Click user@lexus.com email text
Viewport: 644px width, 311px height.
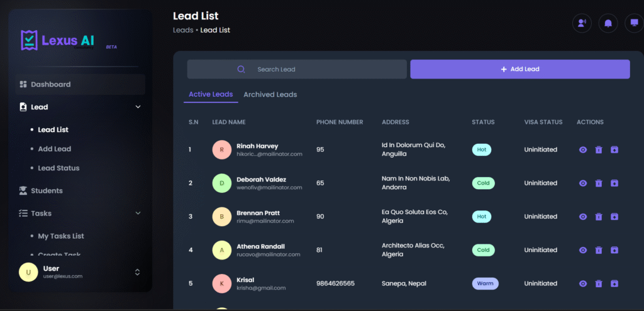point(63,276)
